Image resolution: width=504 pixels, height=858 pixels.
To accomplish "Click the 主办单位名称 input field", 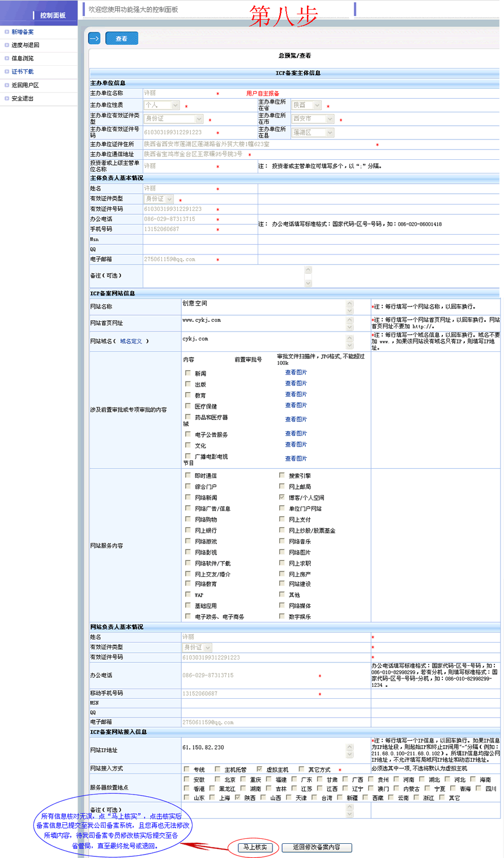I will (179, 93).
